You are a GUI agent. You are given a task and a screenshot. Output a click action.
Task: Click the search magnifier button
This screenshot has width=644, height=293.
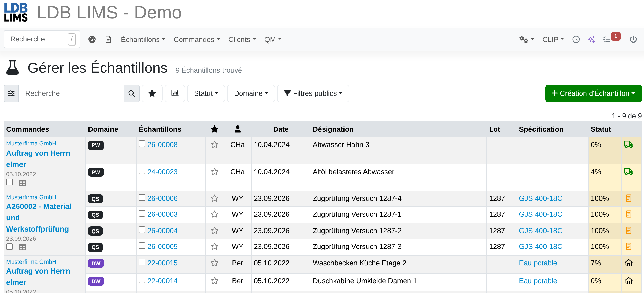pyautogui.click(x=132, y=93)
